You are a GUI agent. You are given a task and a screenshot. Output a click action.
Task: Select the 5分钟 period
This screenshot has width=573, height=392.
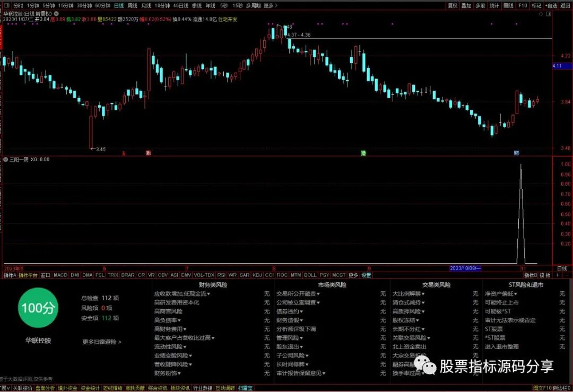[x=48, y=5]
